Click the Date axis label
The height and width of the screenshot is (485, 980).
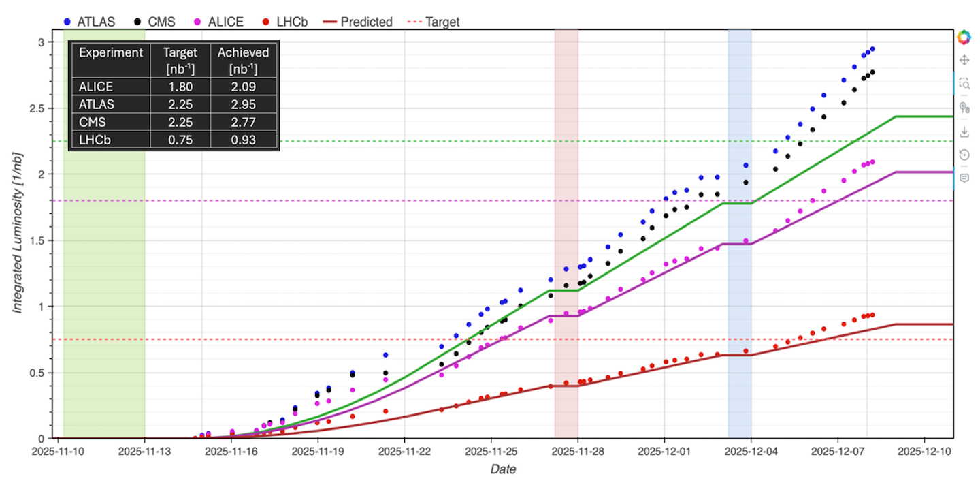point(503,469)
